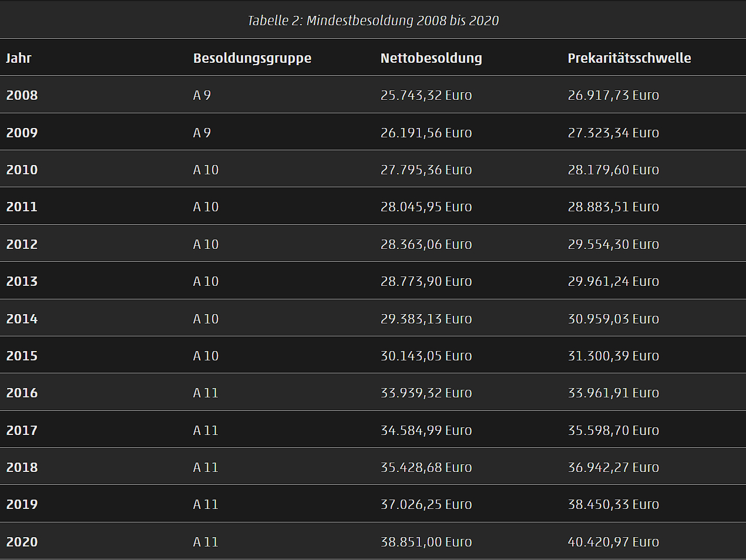
Task: Click the year 2008 row label
Action: pos(22,95)
